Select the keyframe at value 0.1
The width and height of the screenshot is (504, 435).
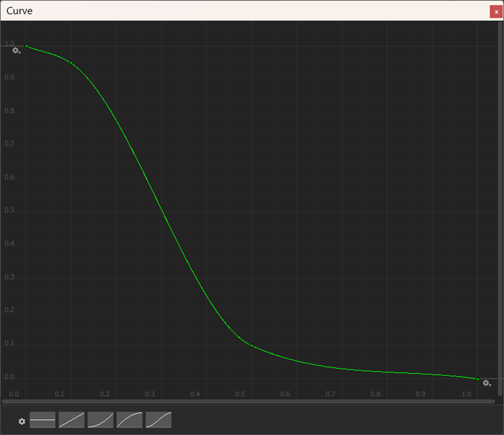(x=252, y=345)
